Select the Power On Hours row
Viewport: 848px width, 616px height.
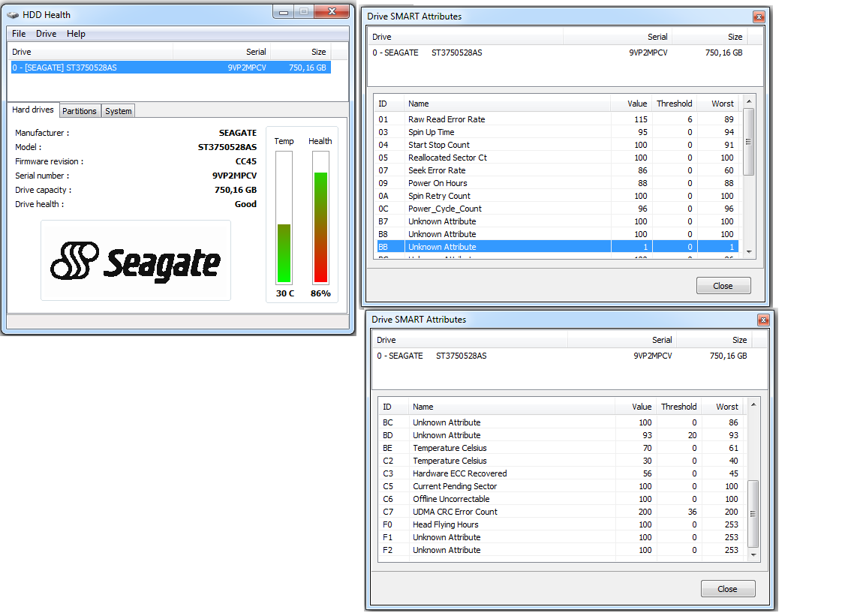[x=557, y=183]
